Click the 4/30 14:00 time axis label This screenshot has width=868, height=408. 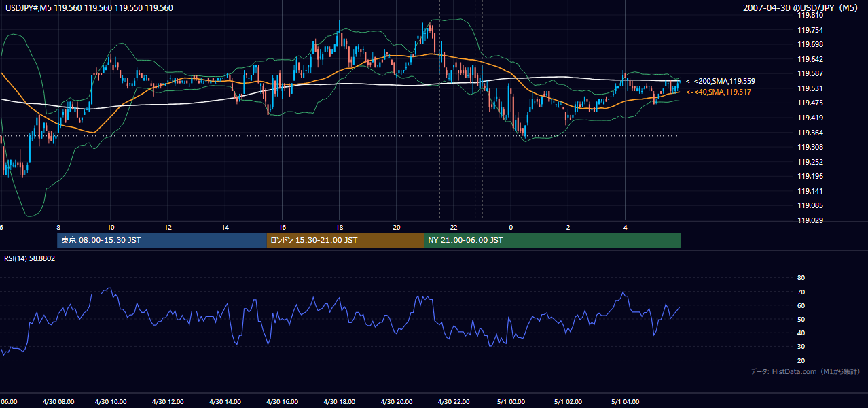225,402
